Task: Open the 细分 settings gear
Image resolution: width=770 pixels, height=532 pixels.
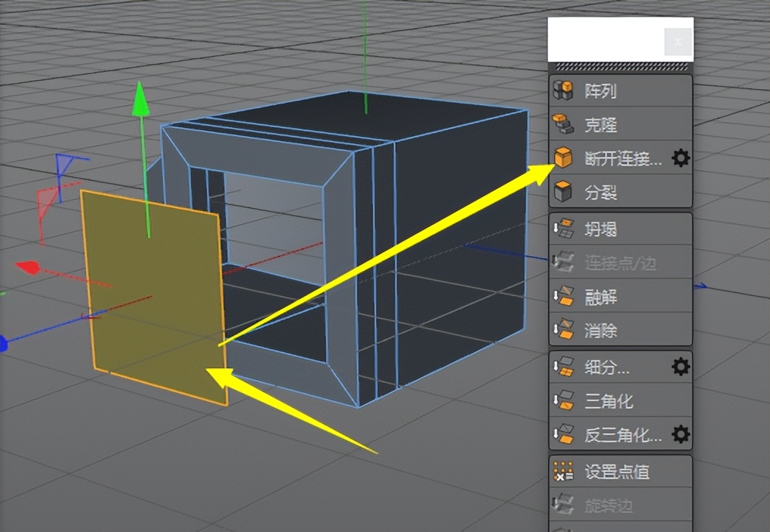Action: pos(681,366)
